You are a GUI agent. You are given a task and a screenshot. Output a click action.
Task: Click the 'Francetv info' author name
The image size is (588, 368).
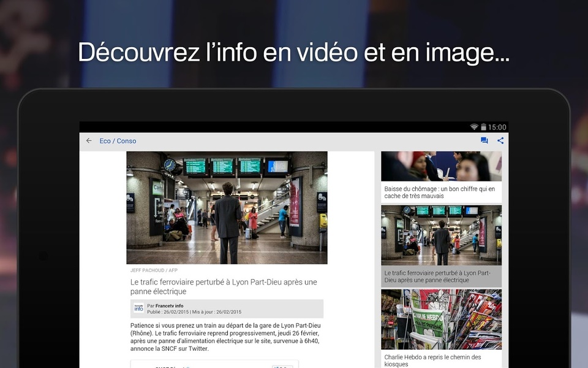point(170,305)
